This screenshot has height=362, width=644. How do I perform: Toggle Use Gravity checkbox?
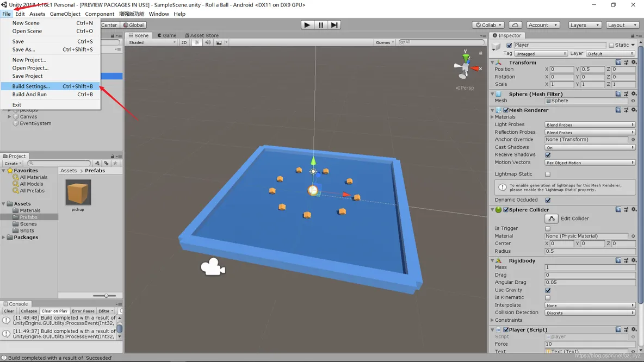(548, 290)
